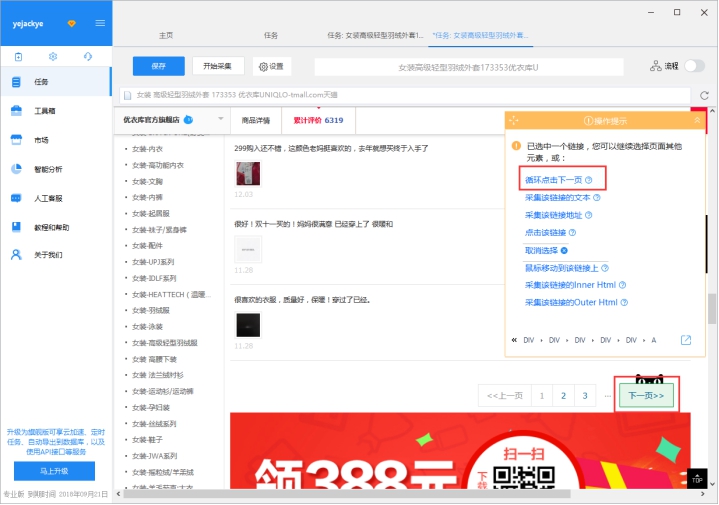Click the 女装-文胸 category link
This screenshot has width=719, height=505.
[x=147, y=182]
